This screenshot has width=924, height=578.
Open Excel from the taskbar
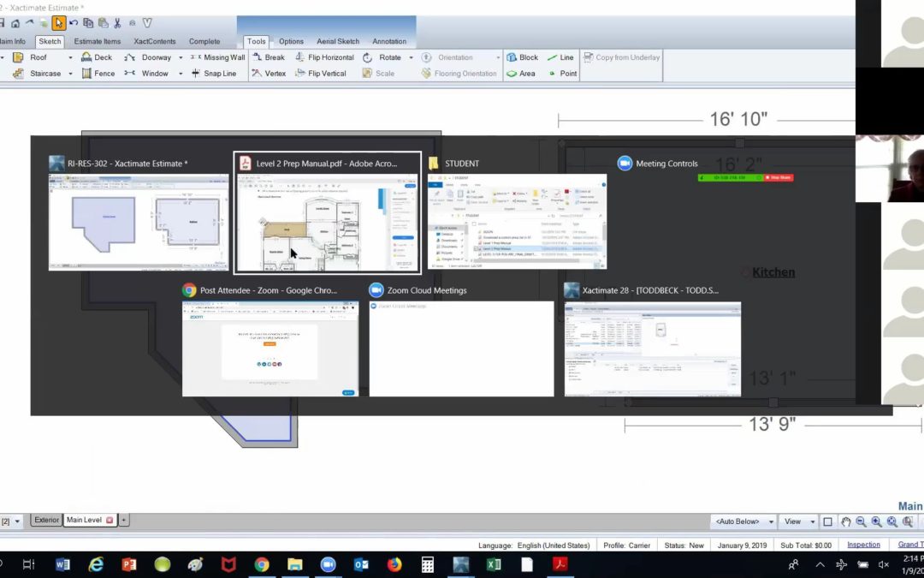[494, 564]
